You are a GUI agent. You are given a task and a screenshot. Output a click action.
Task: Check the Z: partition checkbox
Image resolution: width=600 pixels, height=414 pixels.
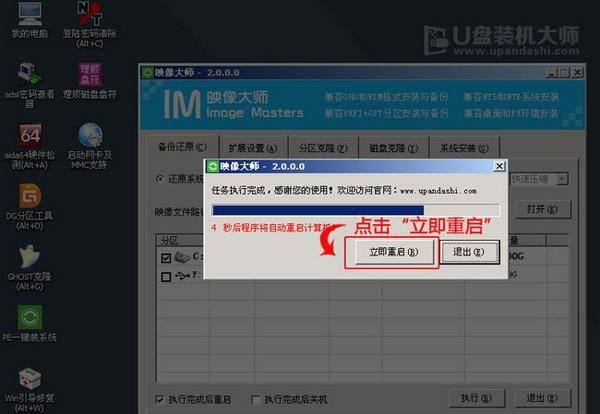coord(166,277)
